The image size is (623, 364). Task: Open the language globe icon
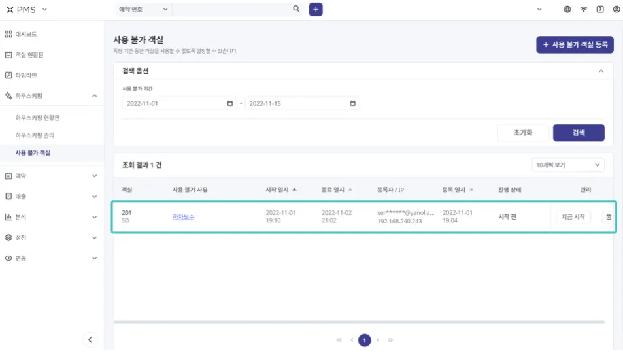tap(567, 10)
